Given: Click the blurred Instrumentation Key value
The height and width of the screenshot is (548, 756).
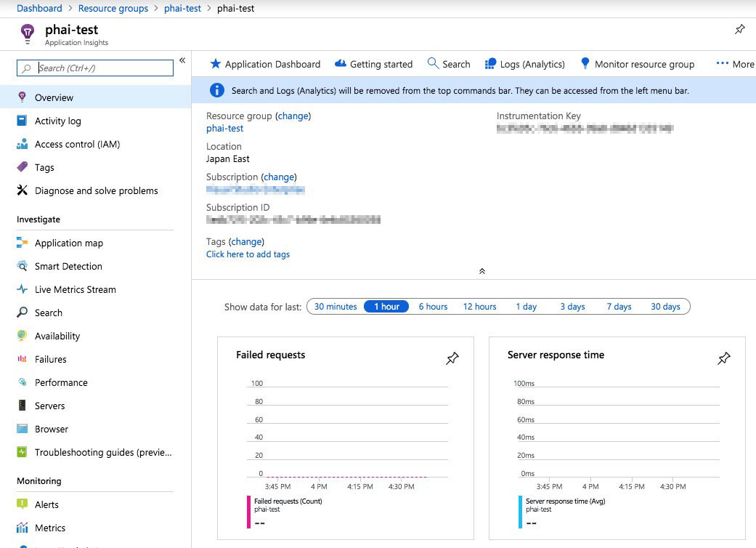Looking at the screenshot, I should [585, 129].
